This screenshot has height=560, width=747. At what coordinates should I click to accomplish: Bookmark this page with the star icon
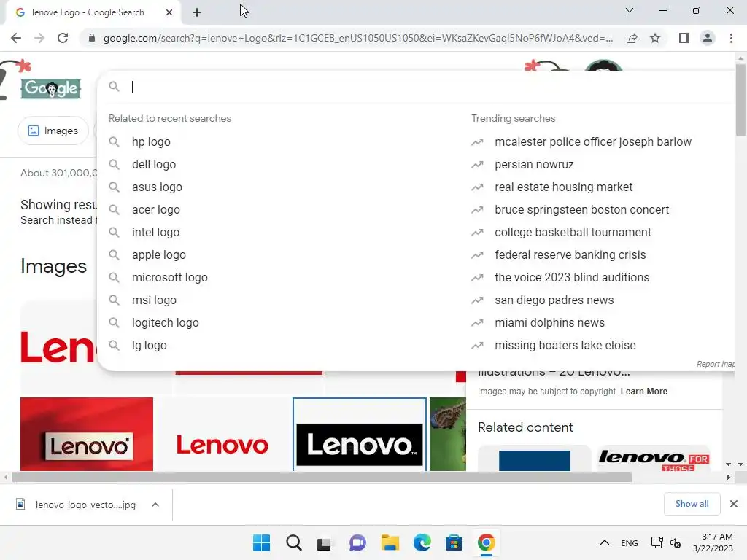click(655, 38)
